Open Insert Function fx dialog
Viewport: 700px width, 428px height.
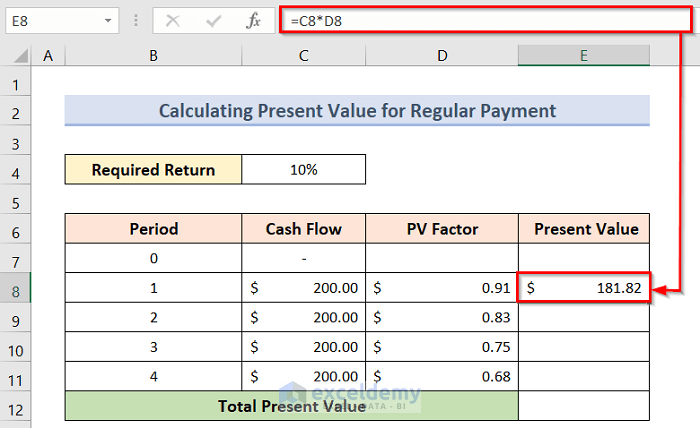(x=255, y=19)
